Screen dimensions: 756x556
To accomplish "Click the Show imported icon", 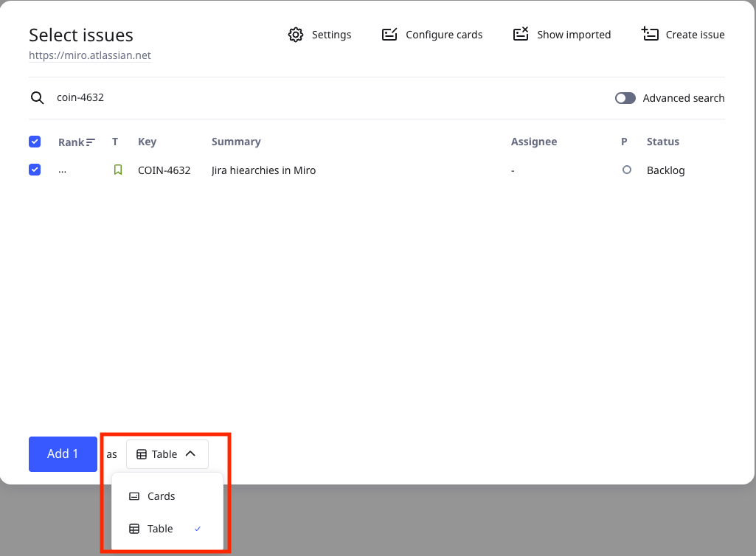I will pyautogui.click(x=521, y=35).
